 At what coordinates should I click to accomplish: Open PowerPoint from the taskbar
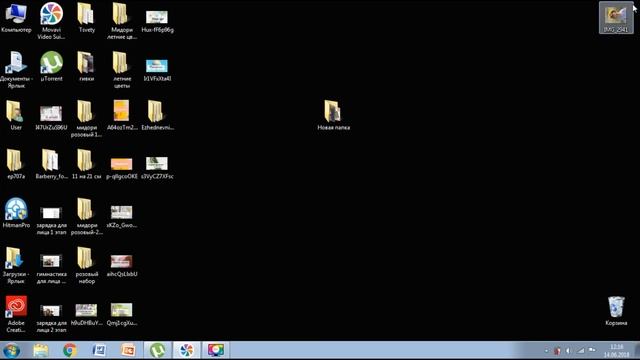[129, 350]
